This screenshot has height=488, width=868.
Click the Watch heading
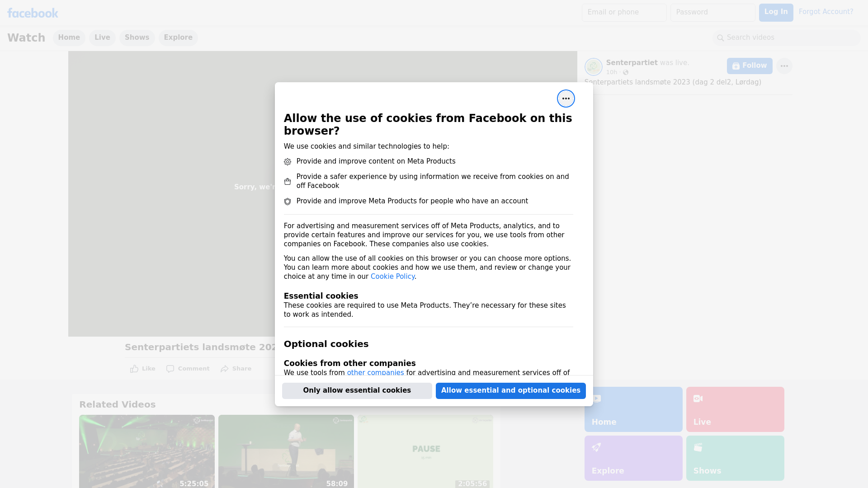tap(26, 38)
